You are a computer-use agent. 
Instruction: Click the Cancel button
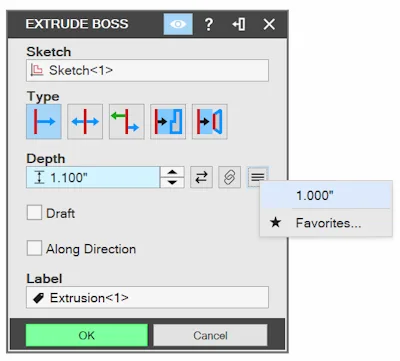pos(210,335)
